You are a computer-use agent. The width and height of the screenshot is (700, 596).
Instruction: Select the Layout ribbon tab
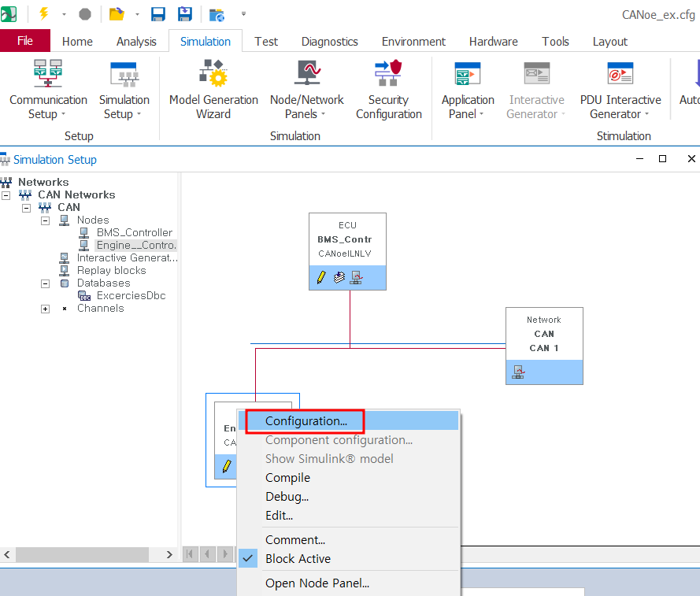[x=609, y=42]
